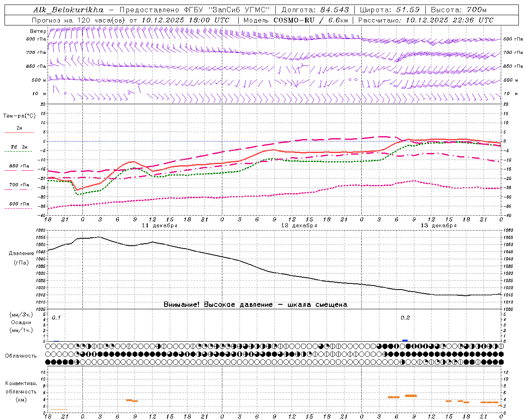Screen dimensions: 525x420
Task: Select the Широта: 51.59 latitude value
Action: 390,10
